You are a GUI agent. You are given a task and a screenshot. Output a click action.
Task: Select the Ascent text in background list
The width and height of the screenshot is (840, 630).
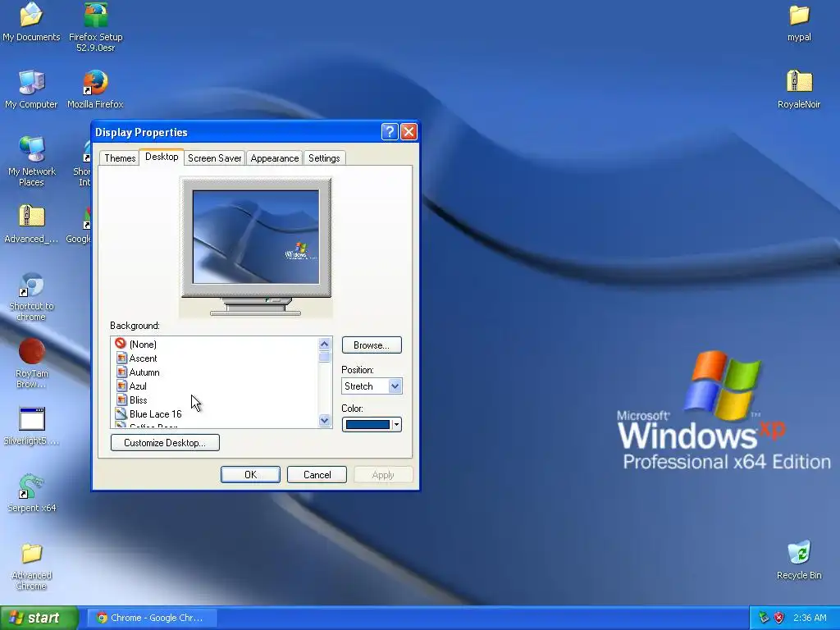tap(143, 358)
